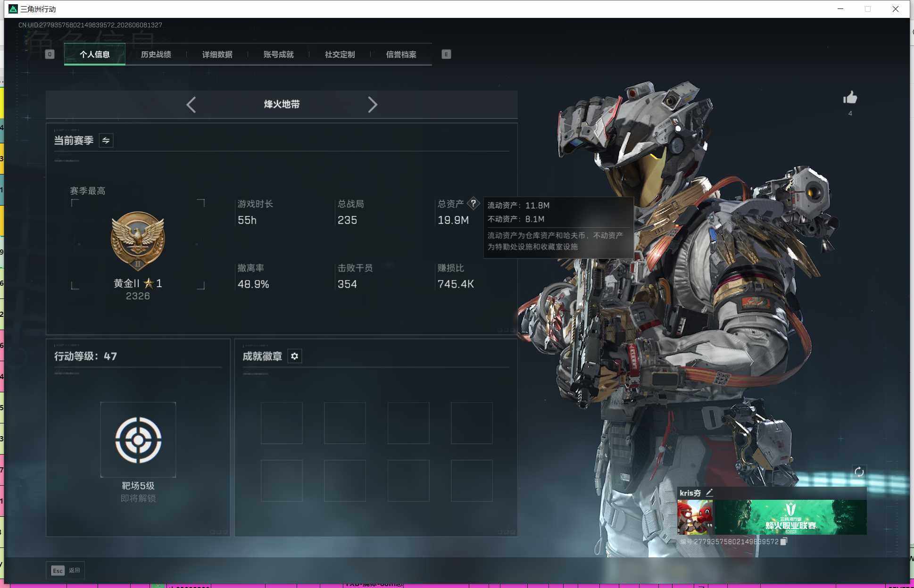The image size is (914, 588).
Task: Open 成就徽章 gear settings
Action: click(295, 356)
